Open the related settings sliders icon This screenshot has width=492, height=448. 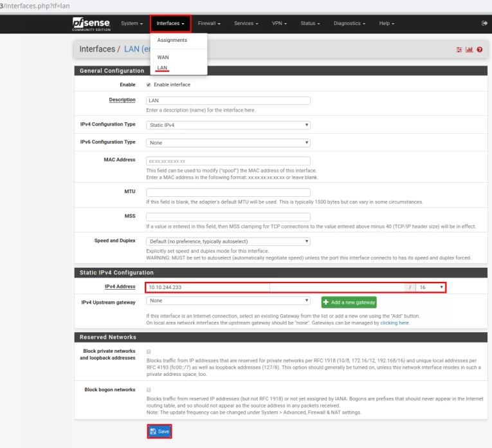[x=459, y=50]
